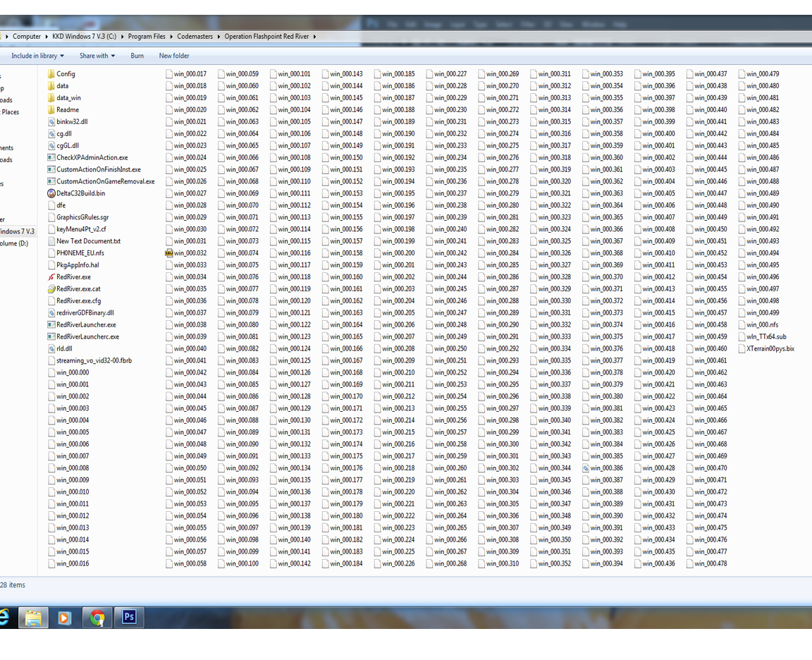The width and height of the screenshot is (812, 660).
Task: Click the DeltaC32Build.bin file icon
Action: [x=51, y=193]
